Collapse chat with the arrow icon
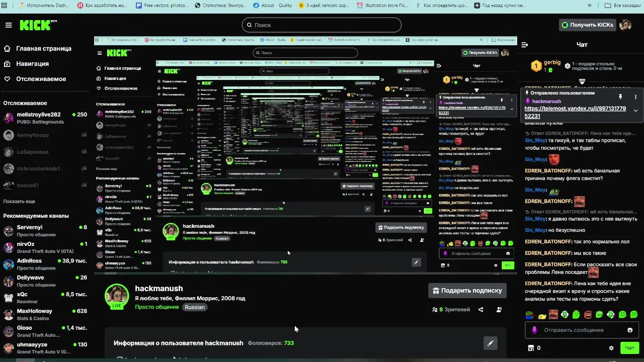This screenshot has width=644, height=362. (525, 45)
